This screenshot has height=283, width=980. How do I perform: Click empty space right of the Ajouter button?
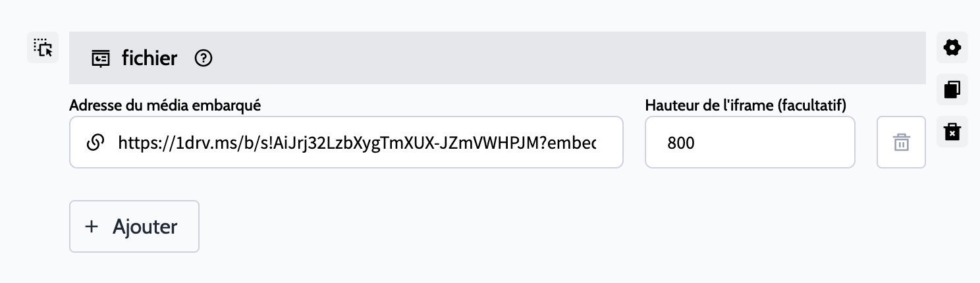[461, 226]
